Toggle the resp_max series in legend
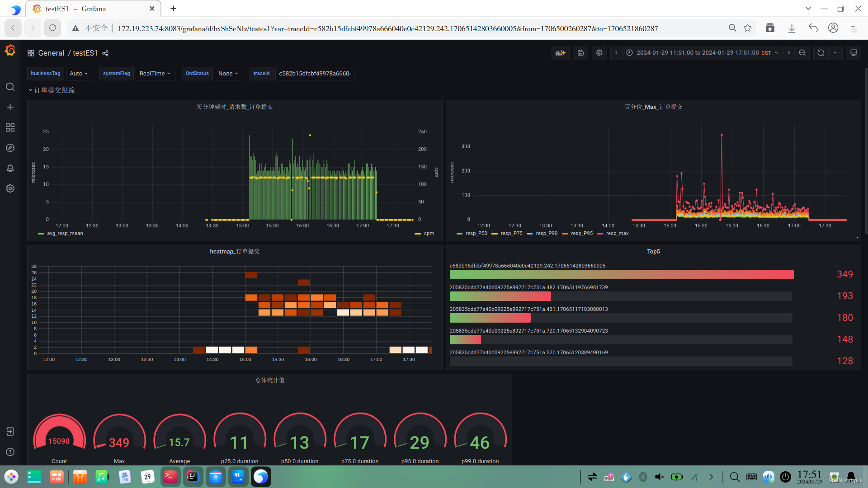The image size is (868, 488). point(617,234)
